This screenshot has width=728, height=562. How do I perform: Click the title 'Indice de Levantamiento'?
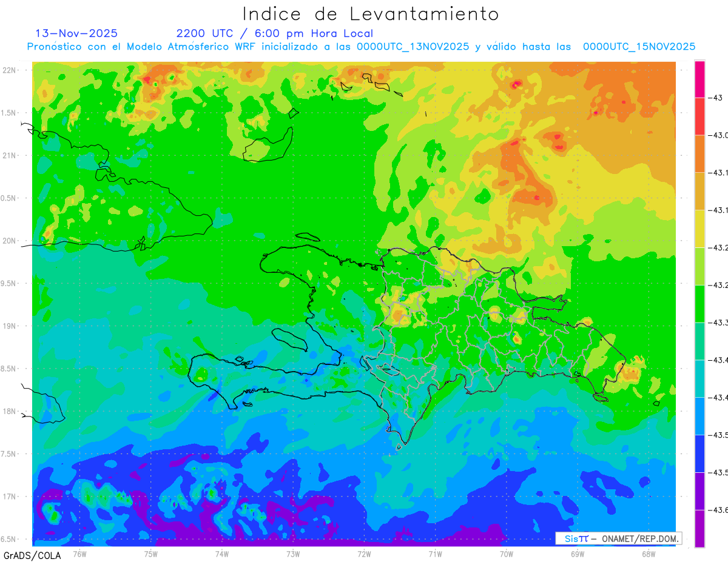(x=371, y=14)
